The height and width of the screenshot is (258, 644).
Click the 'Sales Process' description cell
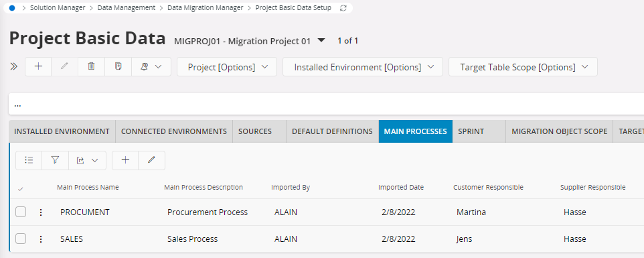[192, 239]
